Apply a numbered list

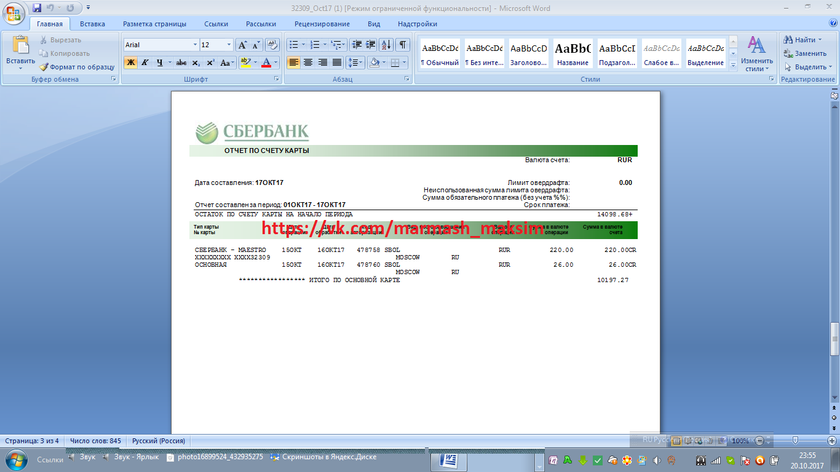(x=314, y=45)
